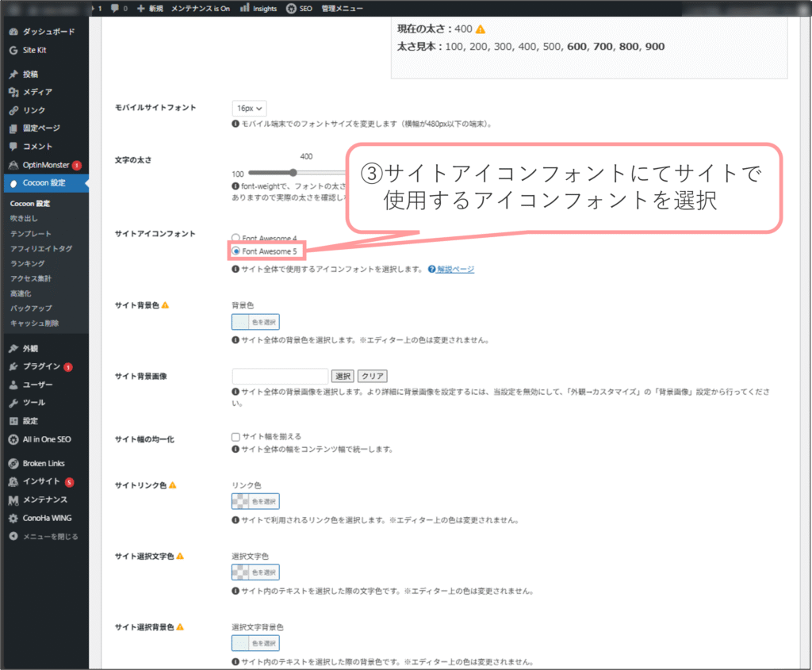This screenshot has width=812, height=670.
Task: Click the Dashboard gauge icon in sidebar
Action: pyautogui.click(x=13, y=32)
